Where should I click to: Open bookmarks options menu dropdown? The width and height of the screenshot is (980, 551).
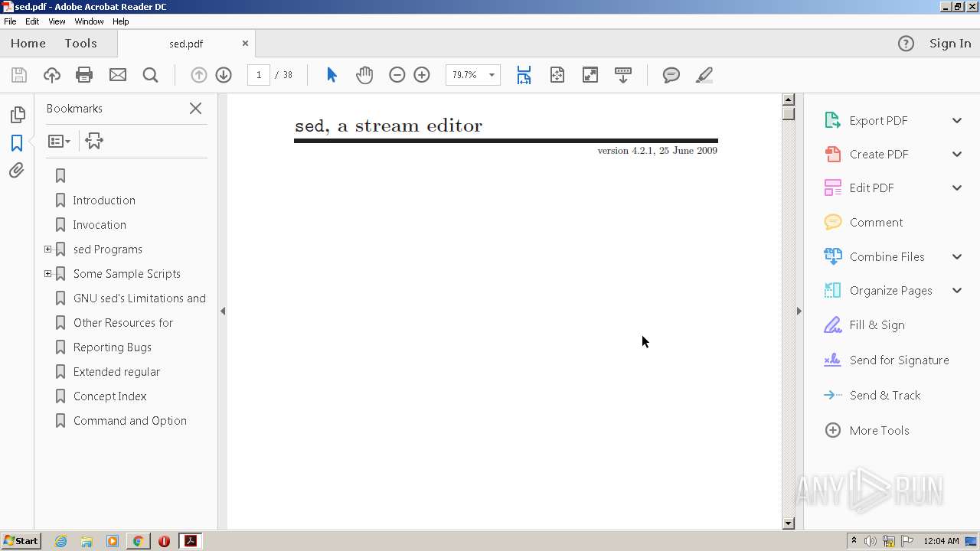(59, 141)
